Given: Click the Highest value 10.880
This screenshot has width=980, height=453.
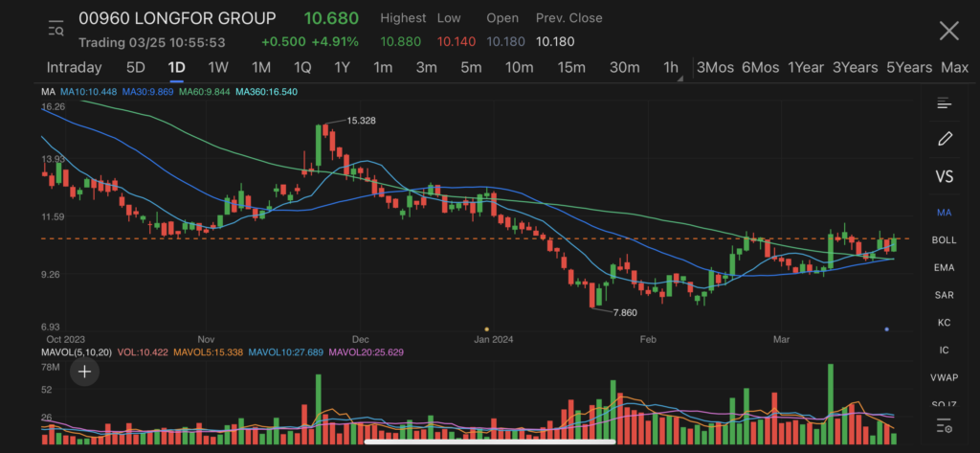Looking at the screenshot, I should (401, 42).
